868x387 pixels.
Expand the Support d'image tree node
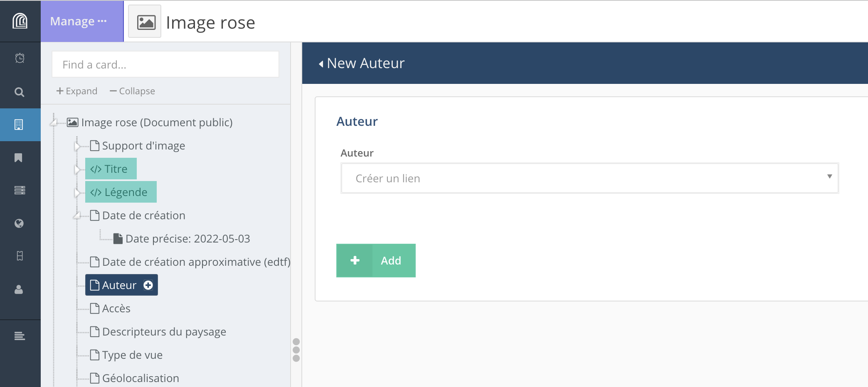[x=77, y=146]
